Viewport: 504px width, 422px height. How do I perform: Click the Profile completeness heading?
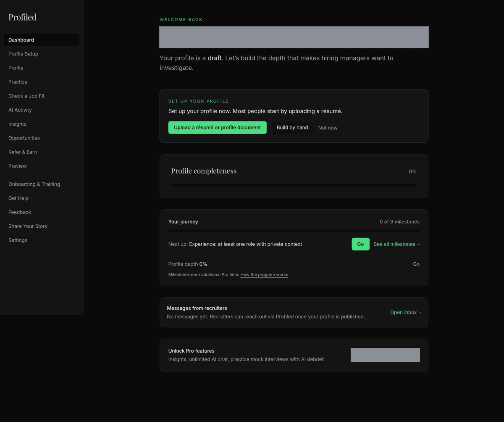click(x=204, y=171)
